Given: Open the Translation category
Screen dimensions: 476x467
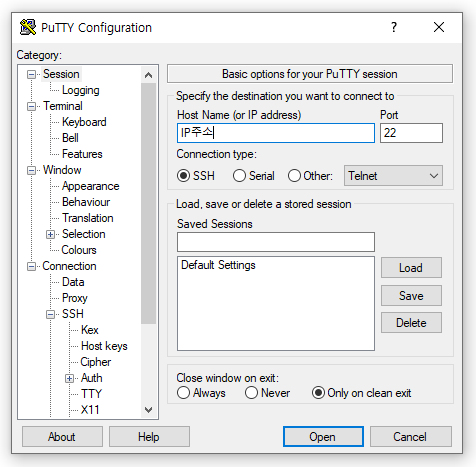Looking at the screenshot, I should coord(88,218).
